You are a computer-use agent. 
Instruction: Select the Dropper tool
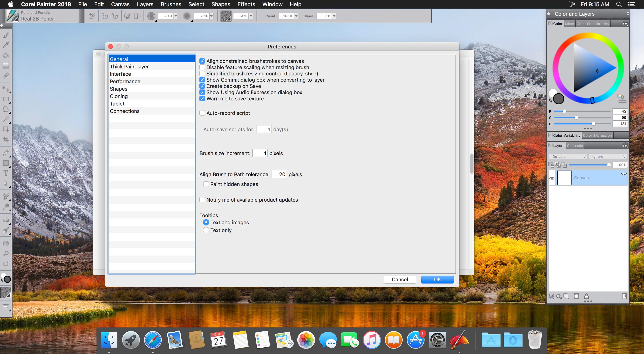(x=6, y=45)
